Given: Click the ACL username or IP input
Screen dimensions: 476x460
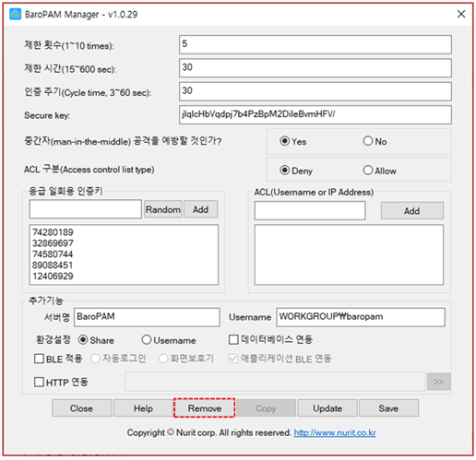Looking at the screenshot, I should pyautogui.click(x=310, y=211).
